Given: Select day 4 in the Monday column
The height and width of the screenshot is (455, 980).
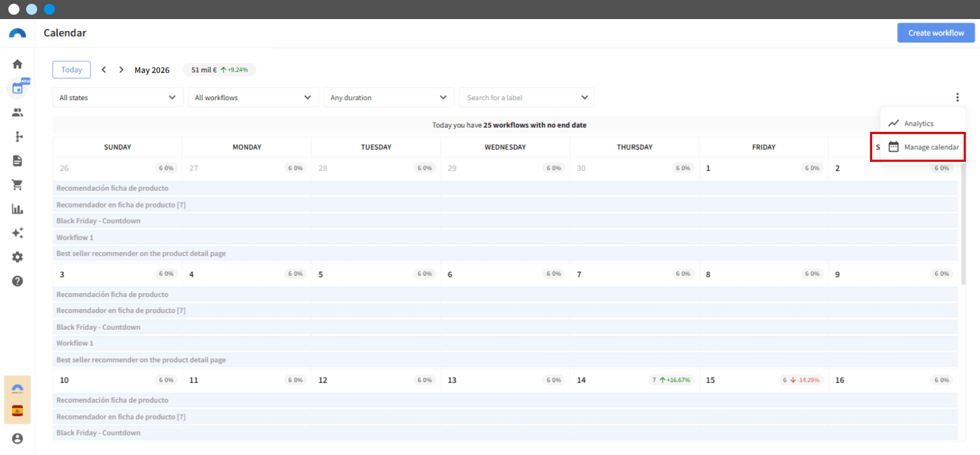Looking at the screenshot, I should (191, 274).
